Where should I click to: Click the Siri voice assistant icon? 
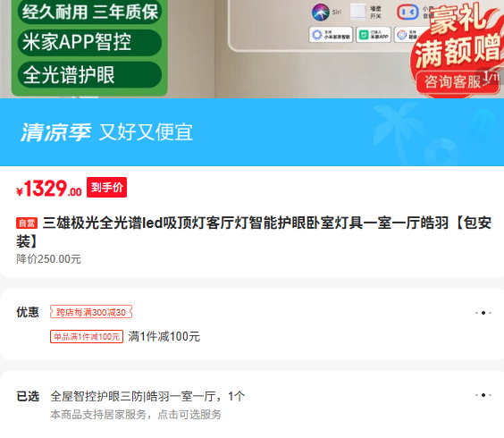tap(321, 13)
